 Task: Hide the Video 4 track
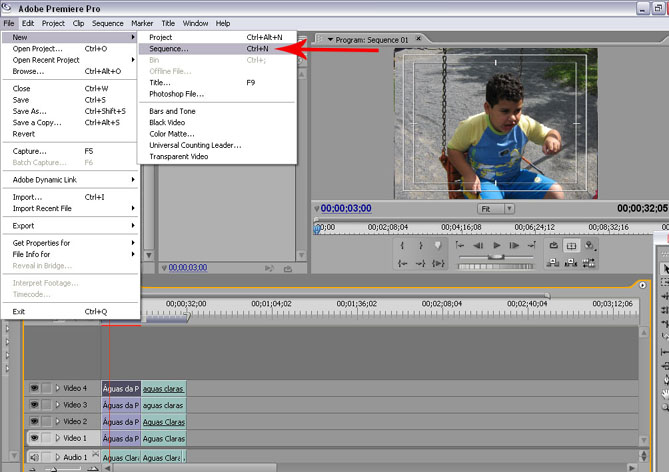point(33,388)
